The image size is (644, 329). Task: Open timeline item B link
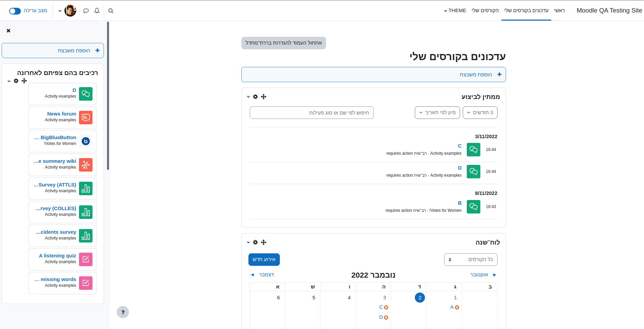[460, 203]
